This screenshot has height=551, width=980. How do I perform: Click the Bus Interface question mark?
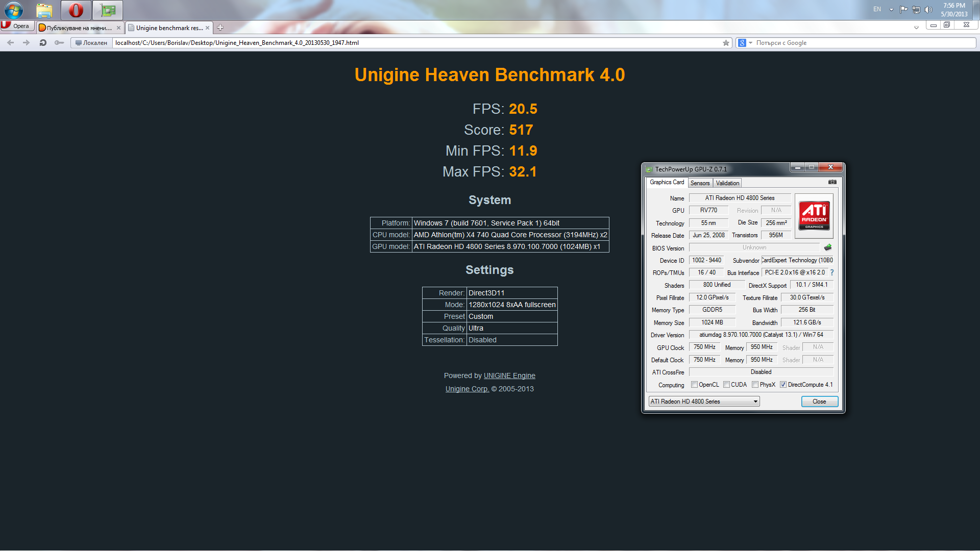tap(831, 272)
